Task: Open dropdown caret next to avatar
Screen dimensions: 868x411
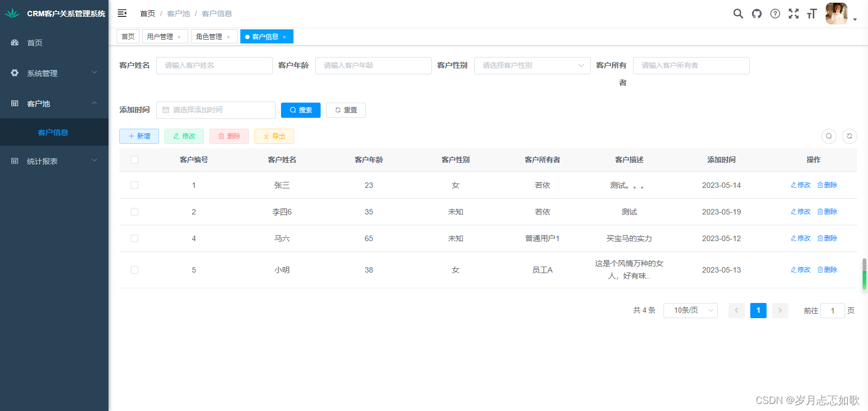Action: [x=855, y=20]
